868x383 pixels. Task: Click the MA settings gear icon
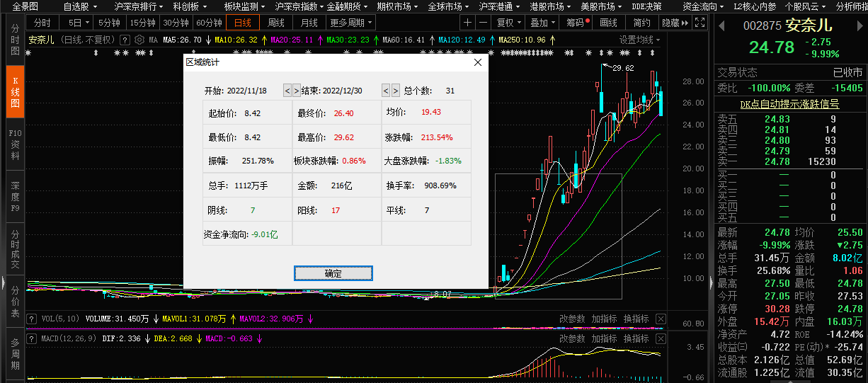pos(139,40)
